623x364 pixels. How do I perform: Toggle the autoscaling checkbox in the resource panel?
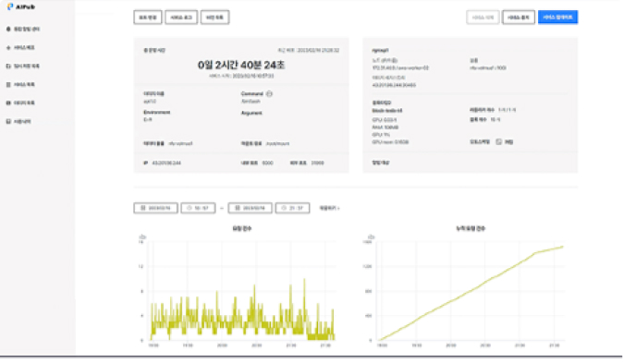click(x=498, y=141)
